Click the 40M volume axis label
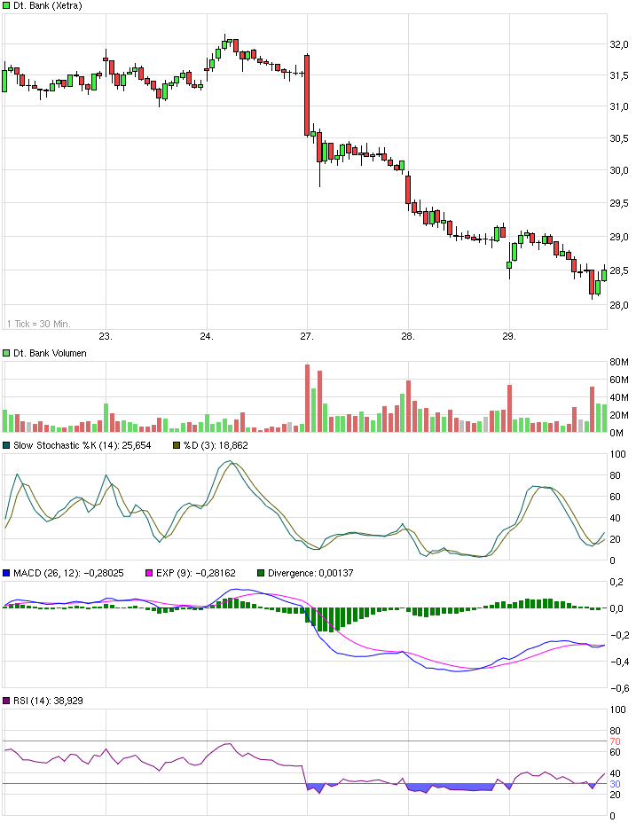The height and width of the screenshot is (823, 644). (619, 398)
